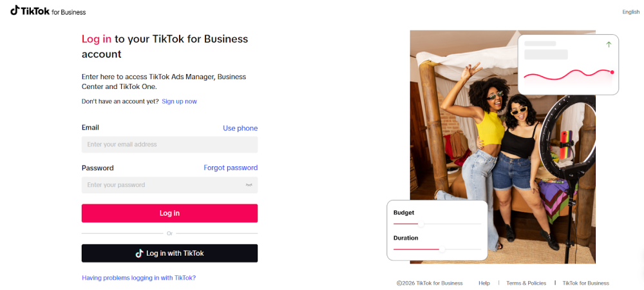Click the green upward arrow icon
The width and height of the screenshot is (644, 290).
pyautogui.click(x=609, y=44)
